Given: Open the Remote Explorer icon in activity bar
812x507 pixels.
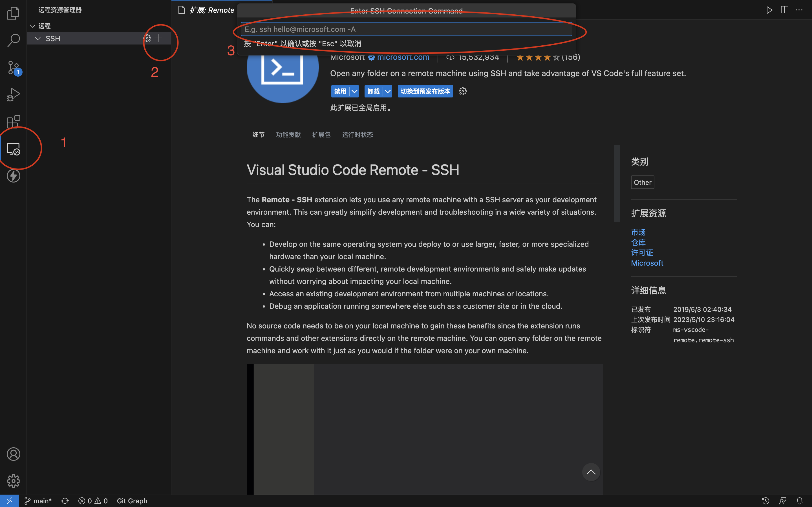Looking at the screenshot, I should 14,149.
